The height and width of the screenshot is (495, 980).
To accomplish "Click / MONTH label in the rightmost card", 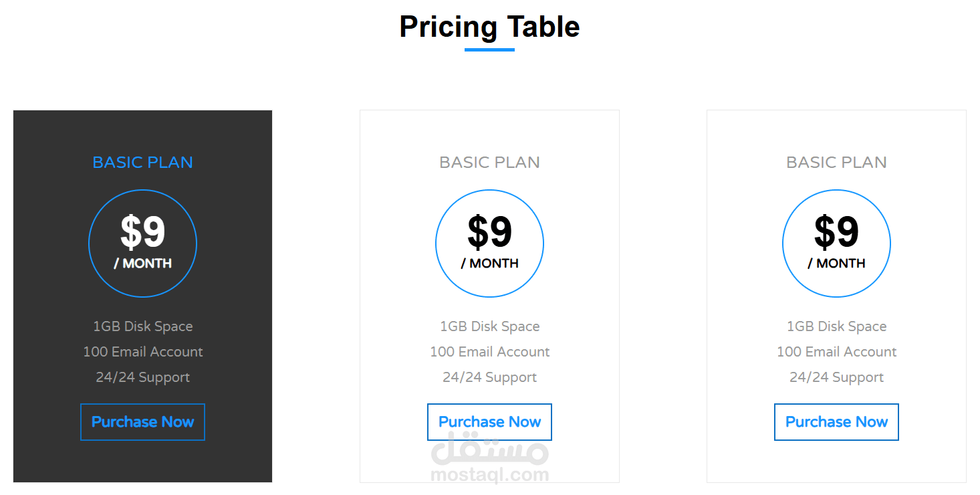I will [x=836, y=264].
